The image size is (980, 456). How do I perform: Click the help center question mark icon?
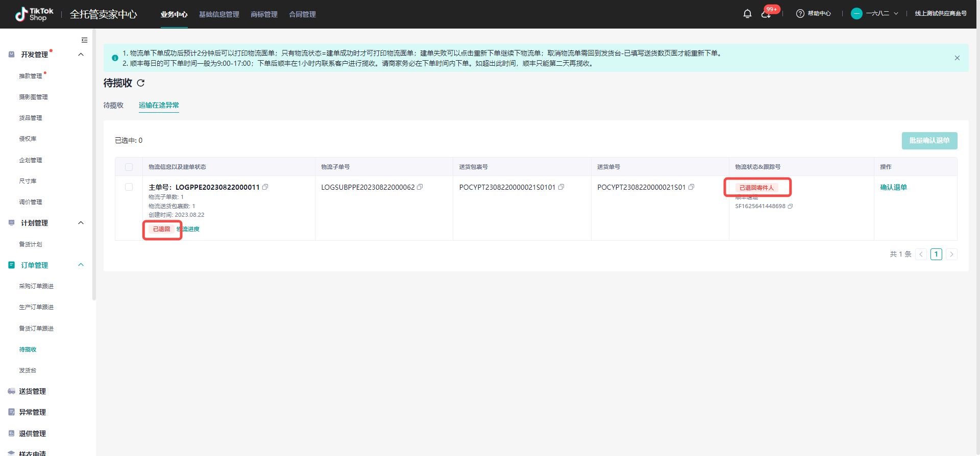tap(800, 14)
